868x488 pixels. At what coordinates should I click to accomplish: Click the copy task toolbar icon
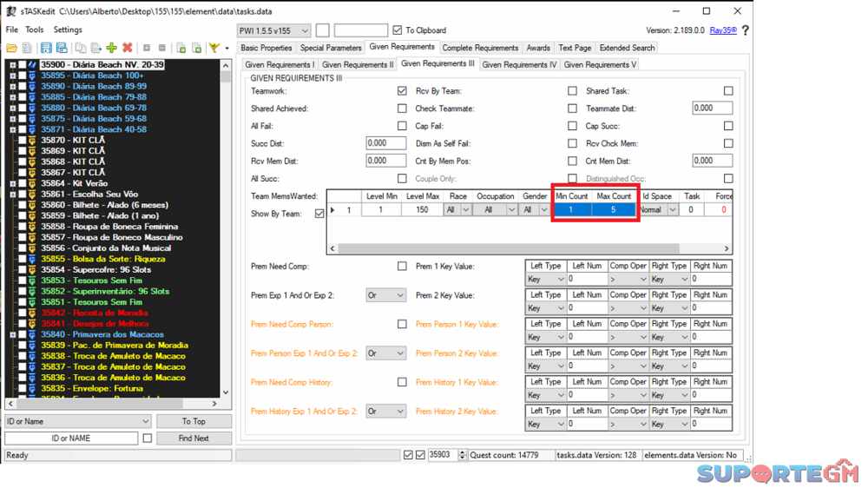tap(80, 48)
